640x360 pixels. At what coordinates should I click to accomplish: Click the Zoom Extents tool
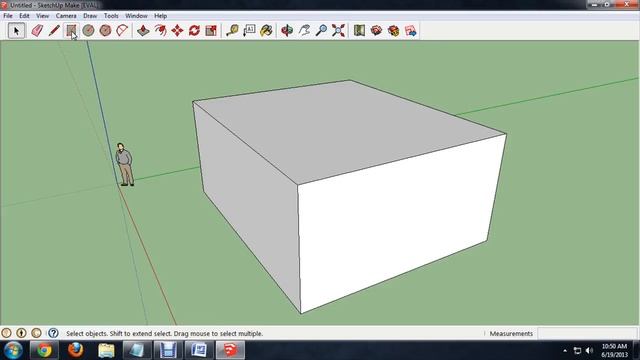pos(338,31)
